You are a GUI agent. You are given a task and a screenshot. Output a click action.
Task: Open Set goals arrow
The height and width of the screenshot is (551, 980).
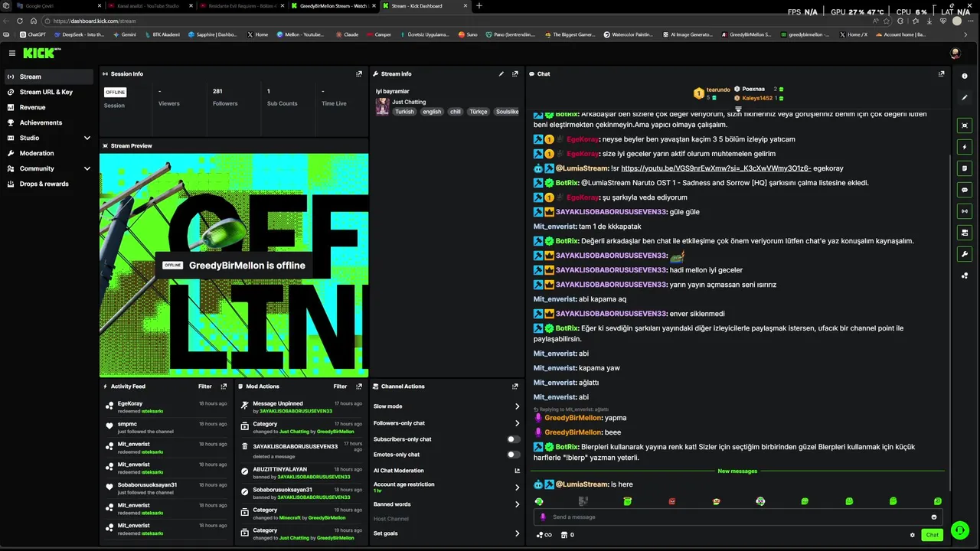[x=517, y=533]
